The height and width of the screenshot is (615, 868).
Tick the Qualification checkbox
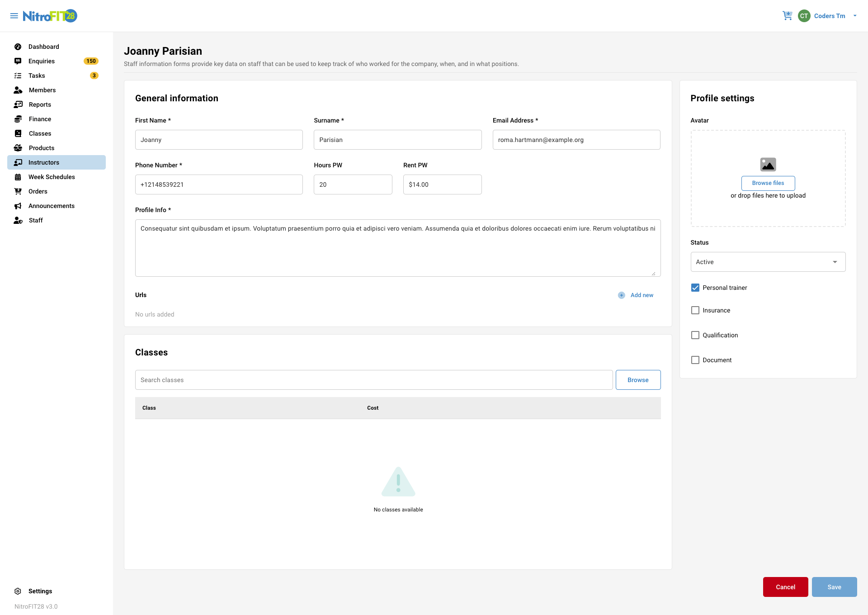pyautogui.click(x=695, y=335)
